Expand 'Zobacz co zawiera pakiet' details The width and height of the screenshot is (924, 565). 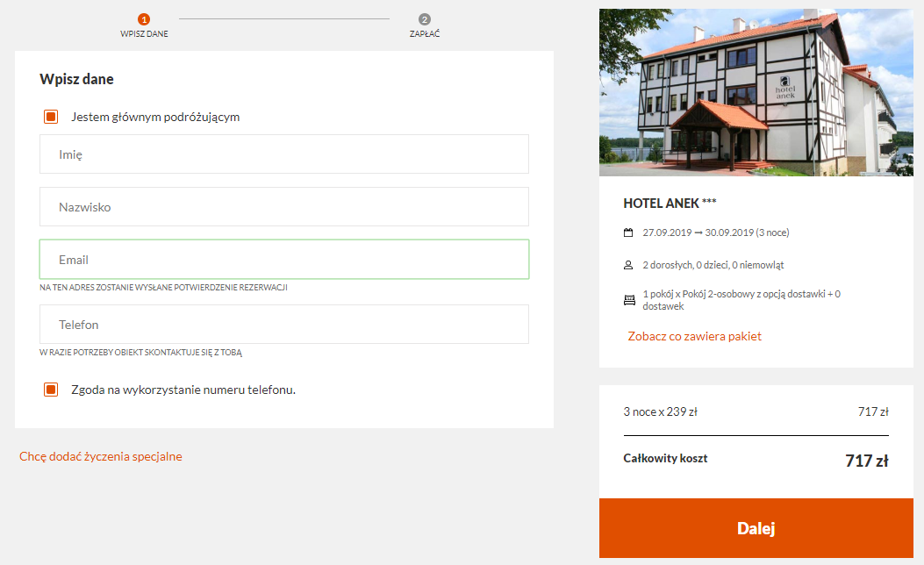coord(694,336)
